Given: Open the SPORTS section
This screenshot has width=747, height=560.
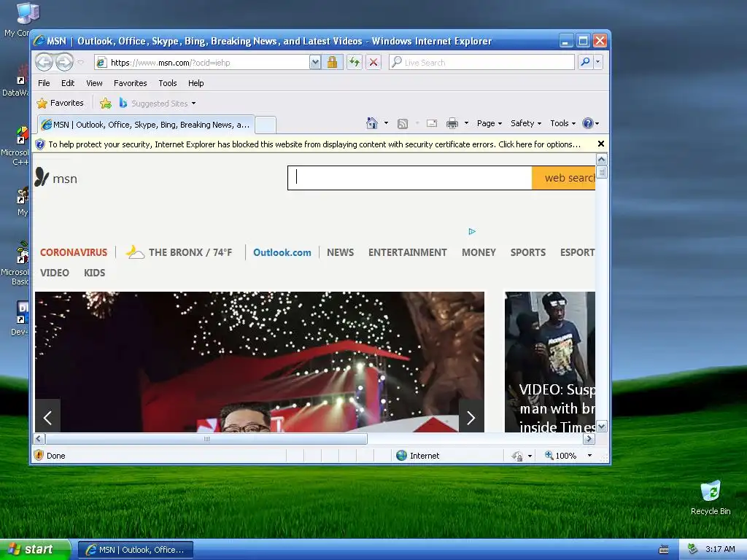Looking at the screenshot, I should (x=528, y=252).
